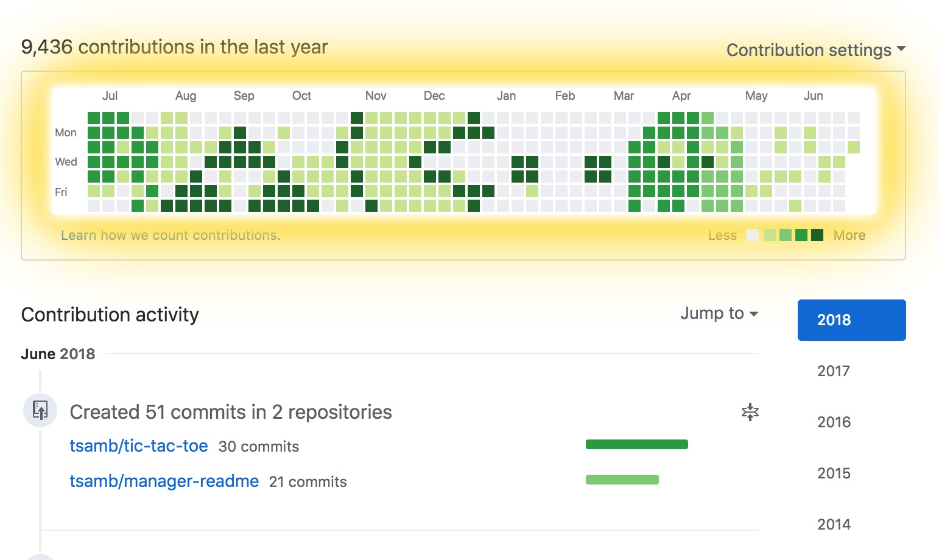Click the collapse-expand icon beside commits summary
939x560 pixels.
750,412
